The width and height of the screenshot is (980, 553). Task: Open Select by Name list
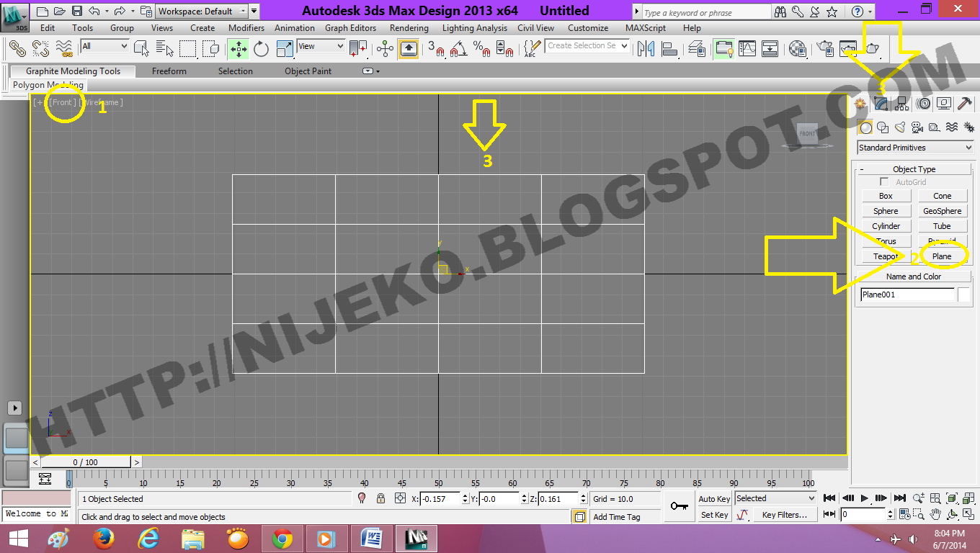(165, 48)
